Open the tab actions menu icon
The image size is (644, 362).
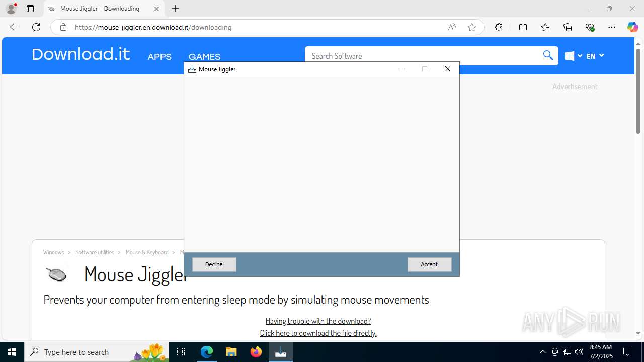[x=30, y=9]
